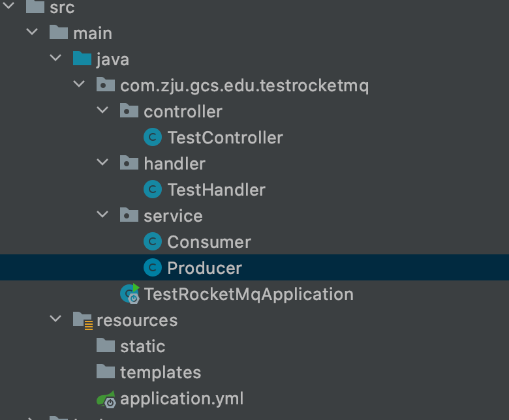
Task: Collapse the java source folder
Action: [x=55, y=59]
